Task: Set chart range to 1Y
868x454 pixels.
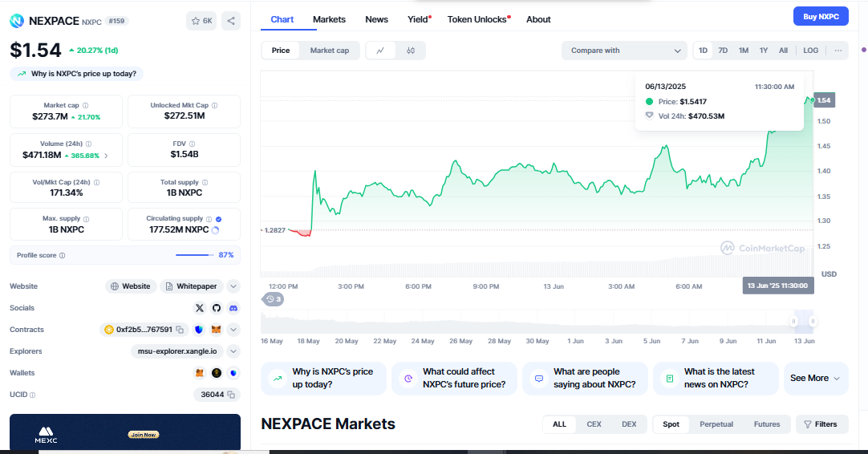Action: coord(764,51)
